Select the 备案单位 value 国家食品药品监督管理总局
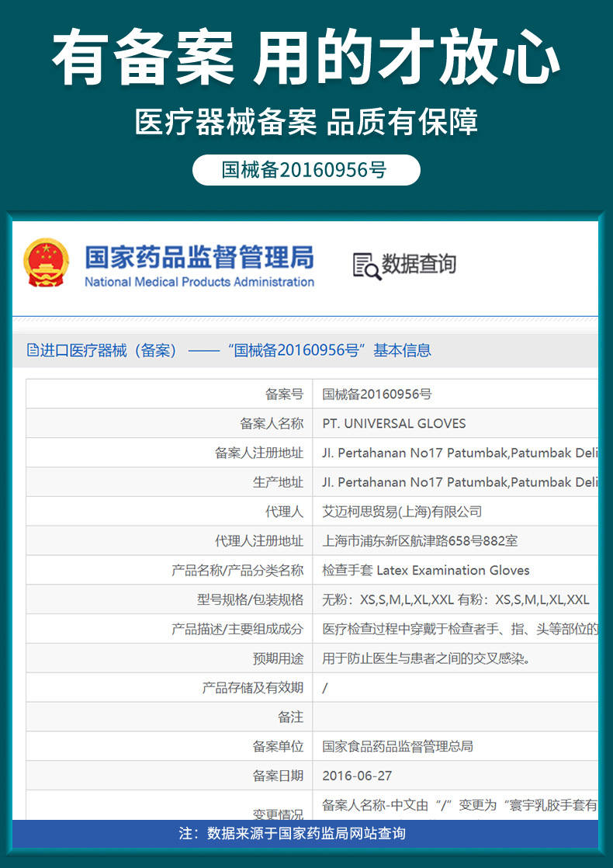 coord(398,746)
